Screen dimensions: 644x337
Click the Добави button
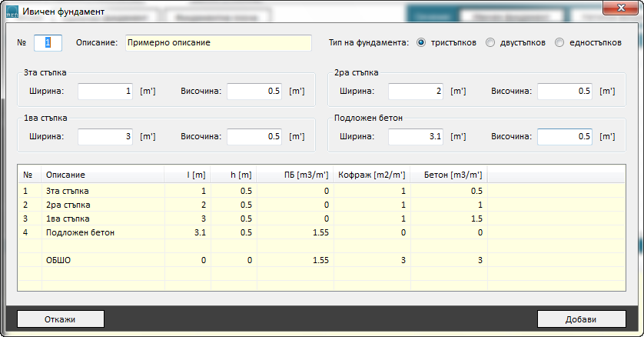click(x=581, y=319)
